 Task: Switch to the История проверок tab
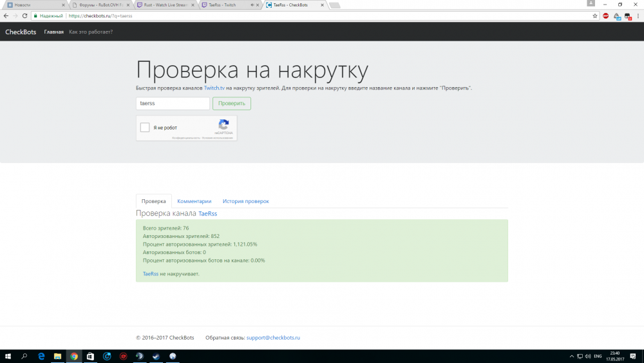pos(245,201)
